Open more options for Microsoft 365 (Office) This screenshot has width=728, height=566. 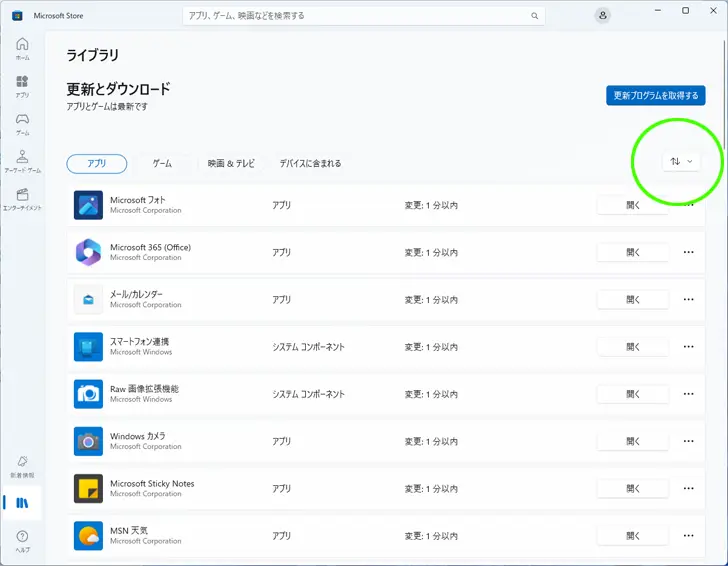click(688, 252)
